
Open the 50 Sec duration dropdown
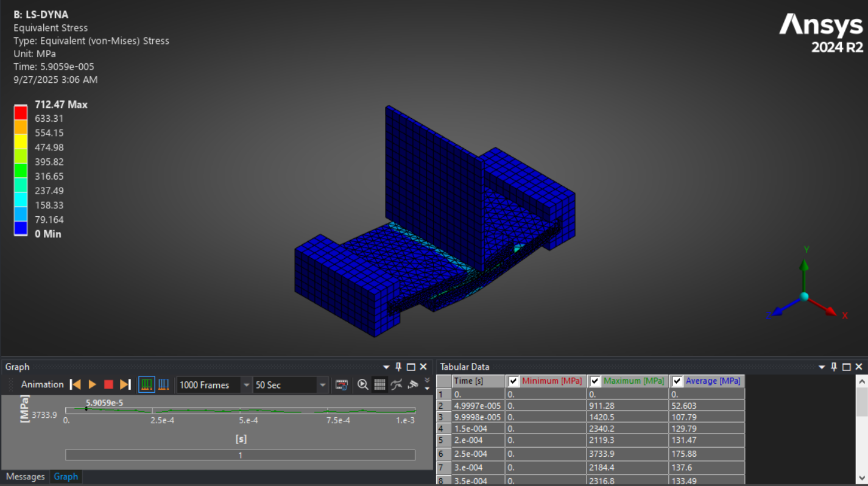pos(322,385)
